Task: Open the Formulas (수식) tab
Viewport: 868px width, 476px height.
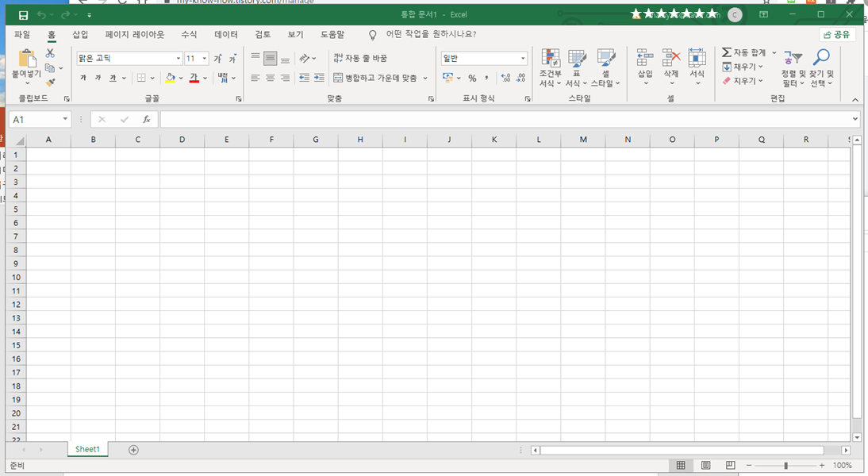Action: [x=189, y=34]
